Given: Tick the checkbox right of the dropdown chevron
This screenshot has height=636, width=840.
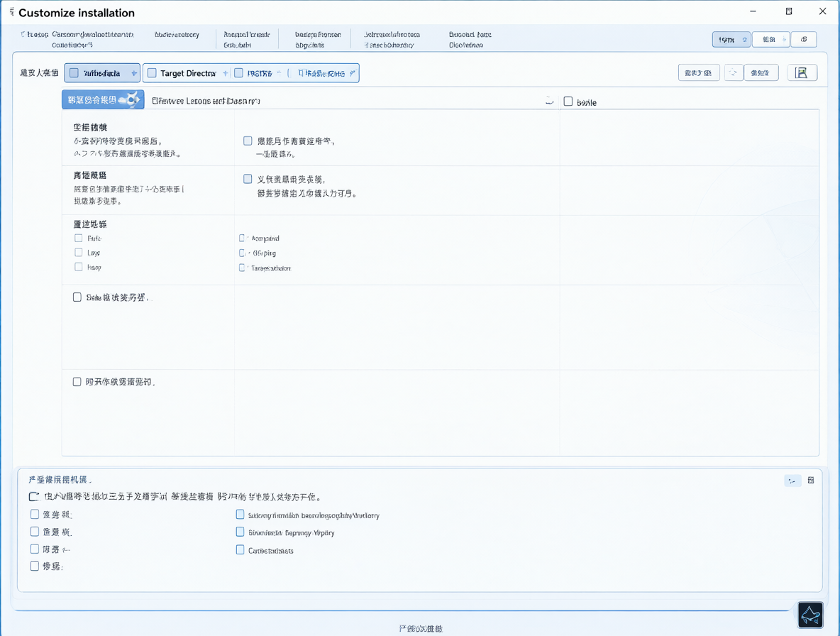Looking at the screenshot, I should (x=568, y=102).
